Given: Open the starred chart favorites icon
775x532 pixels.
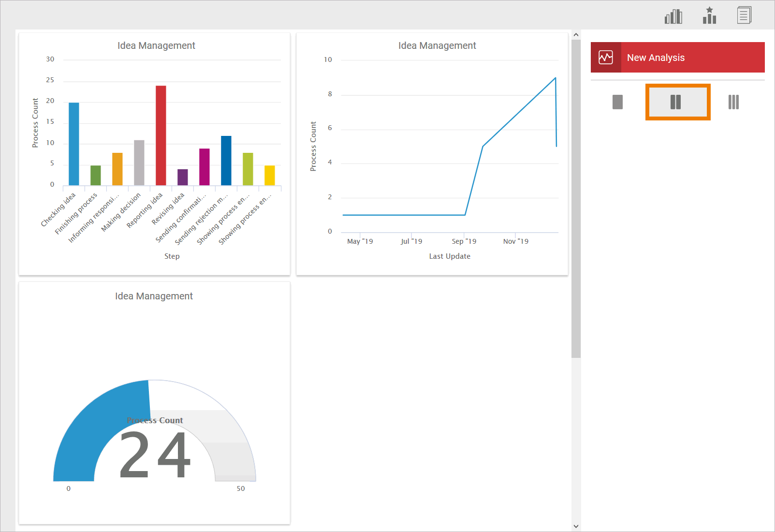Looking at the screenshot, I should (709, 15).
